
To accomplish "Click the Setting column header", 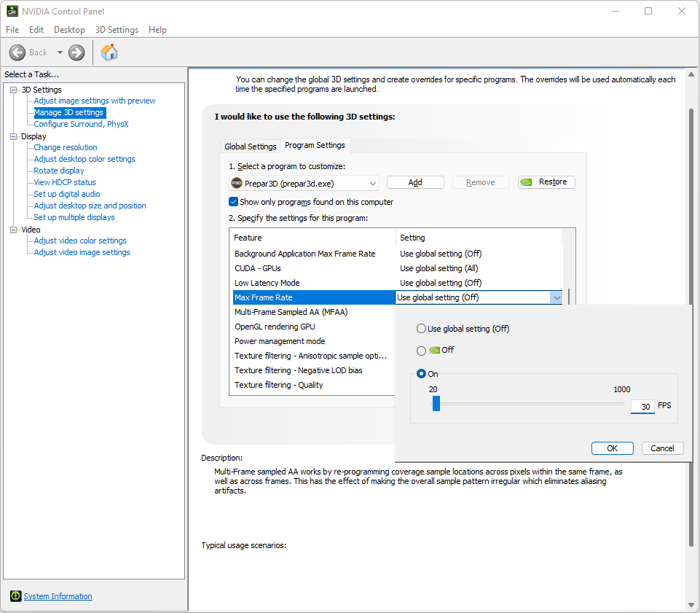I will pos(479,238).
